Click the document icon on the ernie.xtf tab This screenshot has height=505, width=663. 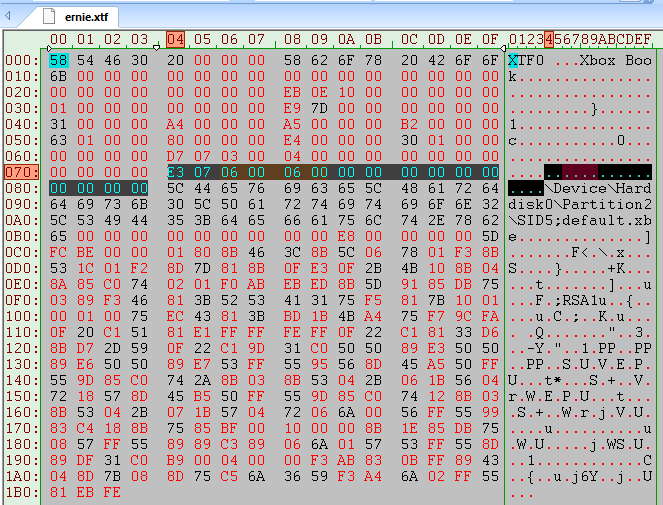pos(49,16)
